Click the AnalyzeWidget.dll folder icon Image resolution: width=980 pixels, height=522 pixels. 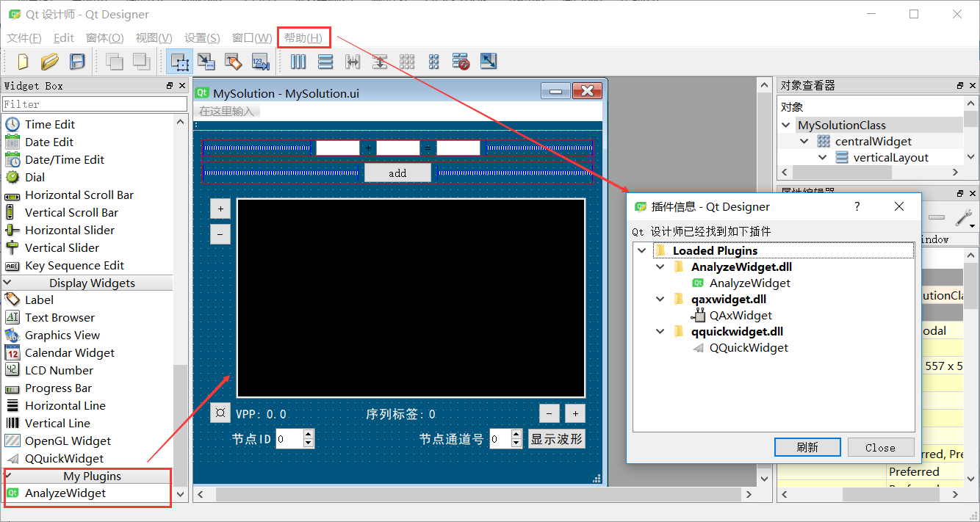pos(679,267)
